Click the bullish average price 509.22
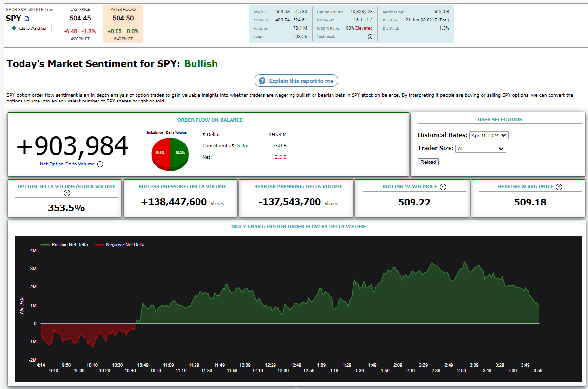The width and height of the screenshot is (588, 389). [414, 202]
